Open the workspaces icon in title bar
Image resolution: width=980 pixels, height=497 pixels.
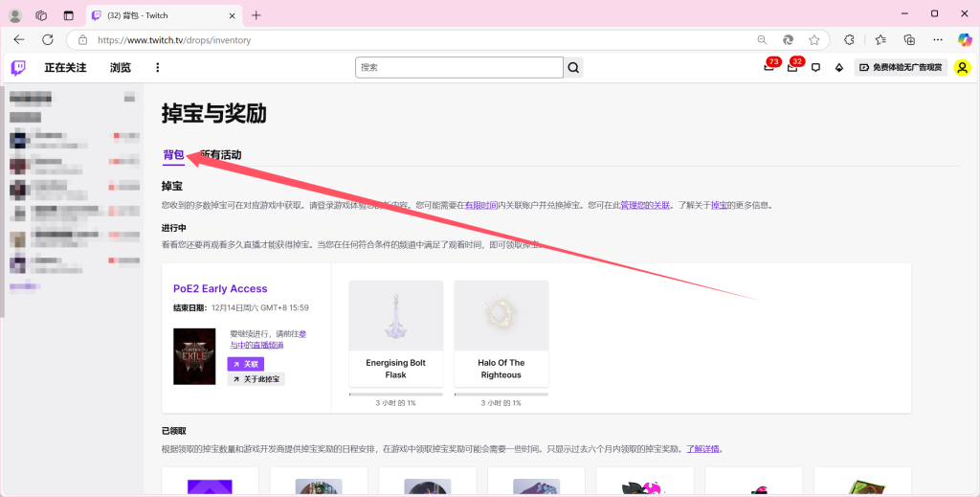(41, 15)
